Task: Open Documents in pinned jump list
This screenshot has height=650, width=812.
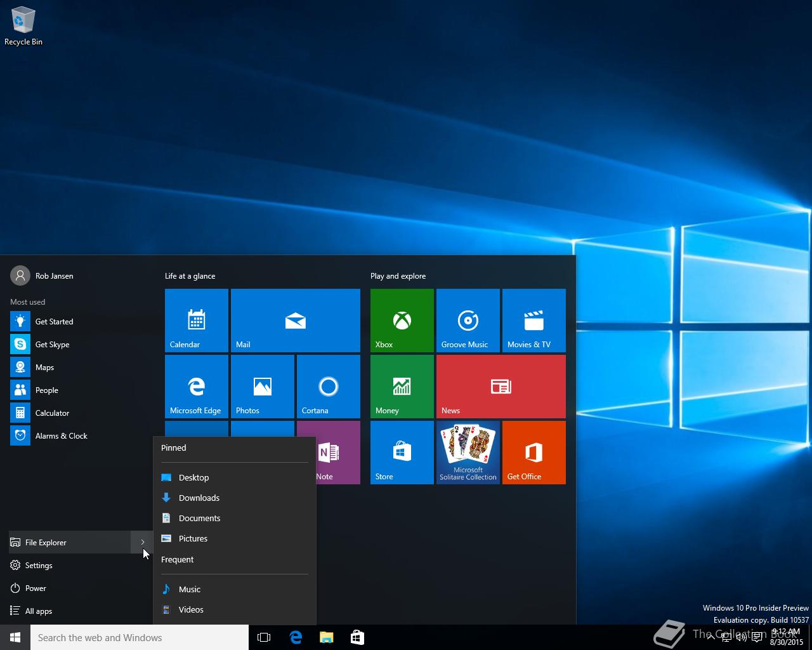Action: [x=235, y=518]
